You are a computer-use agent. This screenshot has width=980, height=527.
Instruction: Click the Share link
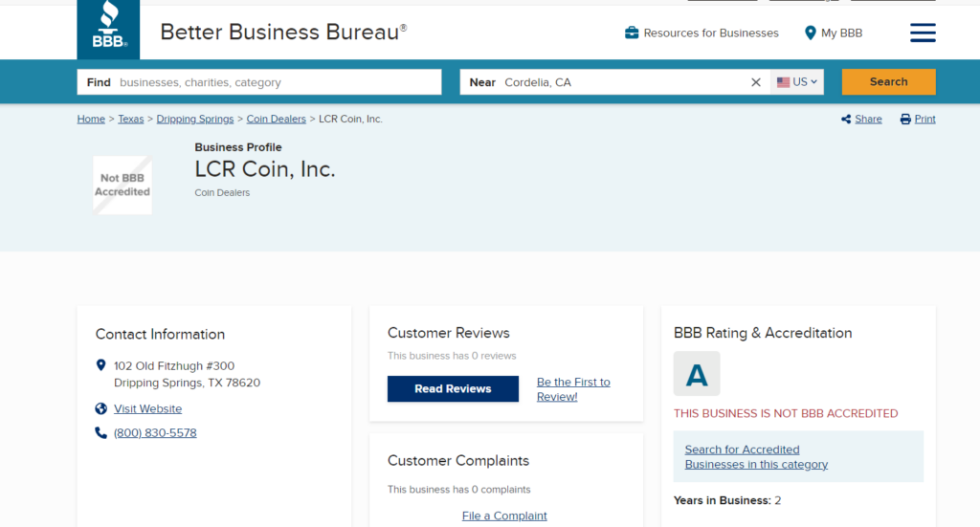point(868,119)
